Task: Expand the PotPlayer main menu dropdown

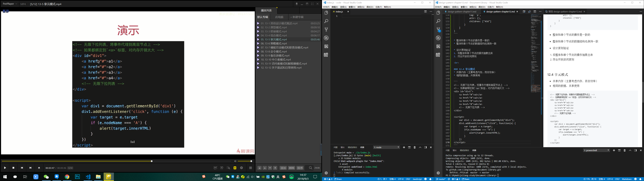Action: coord(10,4)
